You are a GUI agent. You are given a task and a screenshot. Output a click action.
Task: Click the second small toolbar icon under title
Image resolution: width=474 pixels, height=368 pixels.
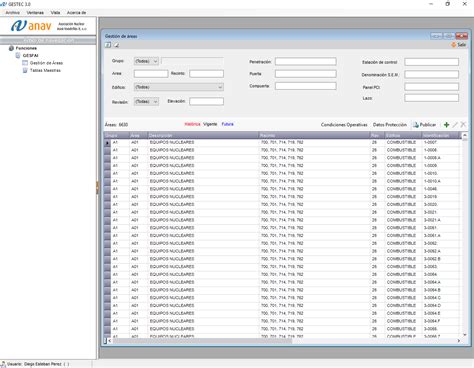116,45
